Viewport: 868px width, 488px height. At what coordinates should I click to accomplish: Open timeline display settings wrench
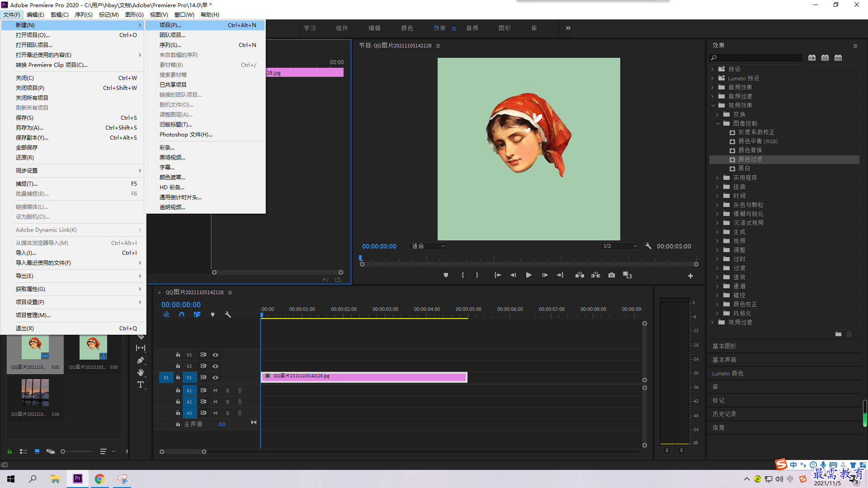point(228,314)
